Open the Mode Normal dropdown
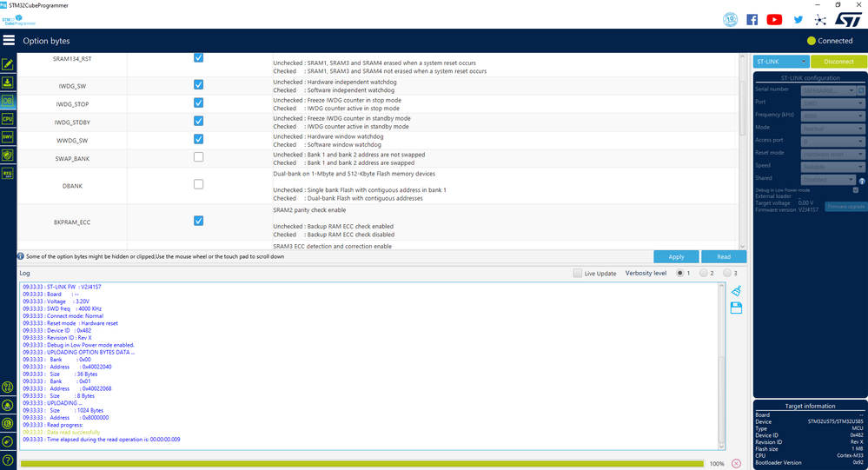Viewport: 868px width, 470px height. point(832,129)
